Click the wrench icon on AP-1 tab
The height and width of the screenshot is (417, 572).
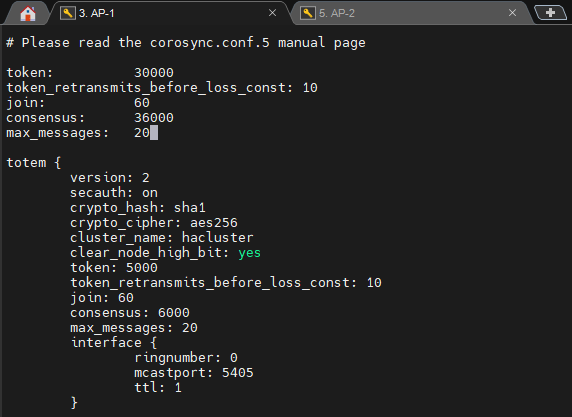point(67,13)
